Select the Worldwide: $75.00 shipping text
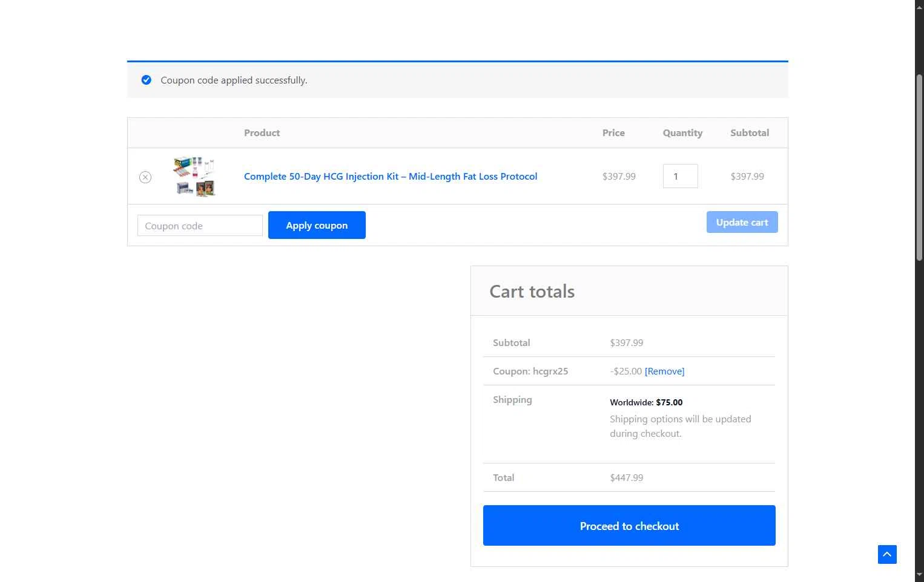This screenshot has height=582, width=924. coord(646,402)
